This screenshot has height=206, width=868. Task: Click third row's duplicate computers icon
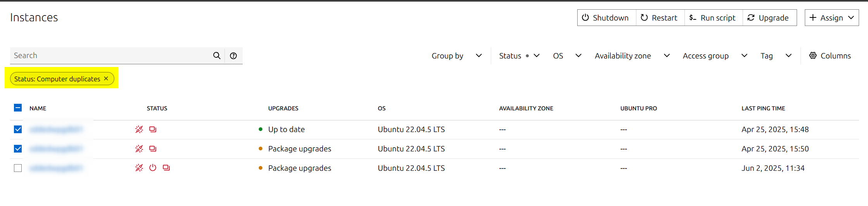[x=166, y=168]
